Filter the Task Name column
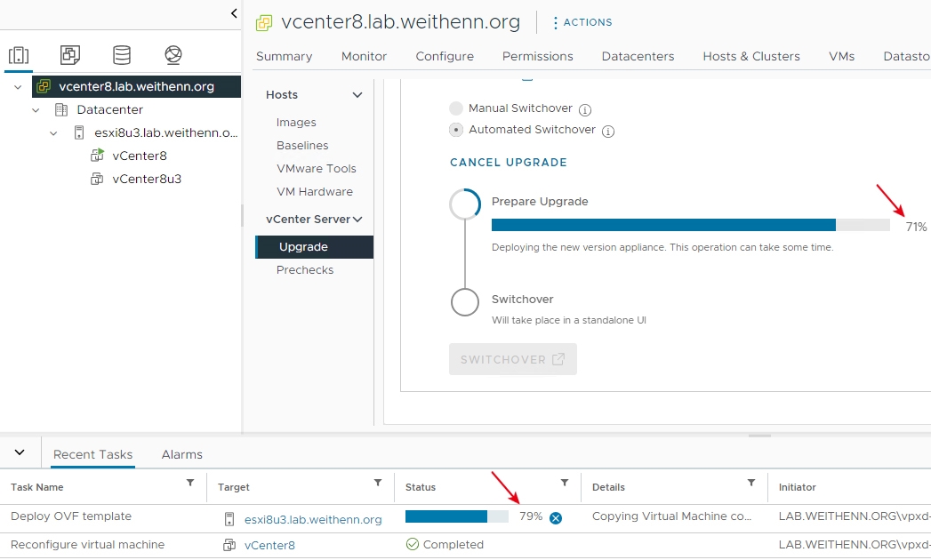This screenshot has height=560, width=931. (190, 483)
